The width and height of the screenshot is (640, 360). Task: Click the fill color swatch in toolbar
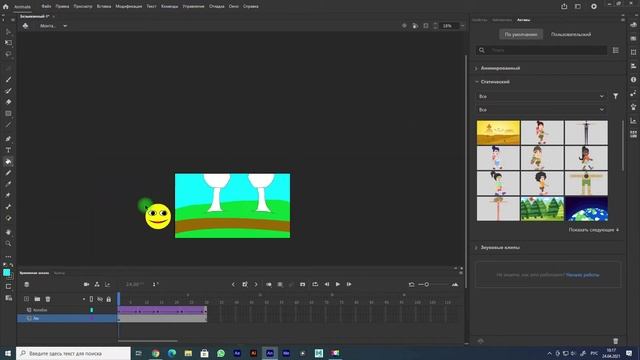(x=7, y=273)
